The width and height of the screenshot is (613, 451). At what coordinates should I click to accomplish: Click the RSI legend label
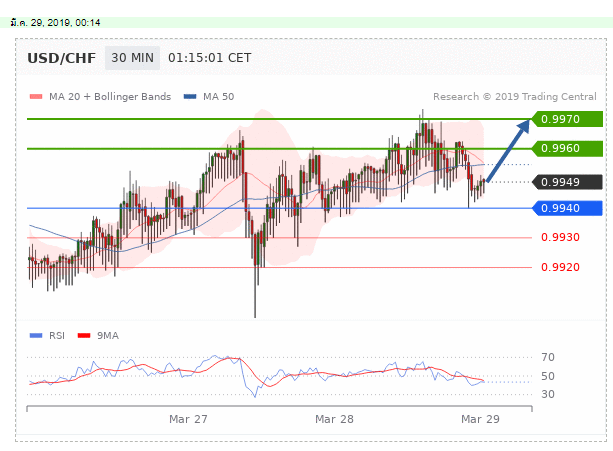tap(57, 336)
